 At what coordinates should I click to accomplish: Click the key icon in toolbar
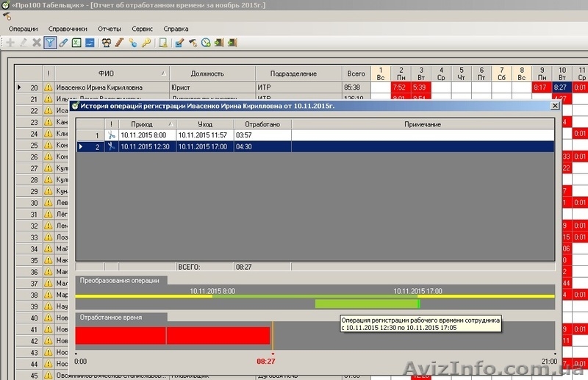[146, 43]
